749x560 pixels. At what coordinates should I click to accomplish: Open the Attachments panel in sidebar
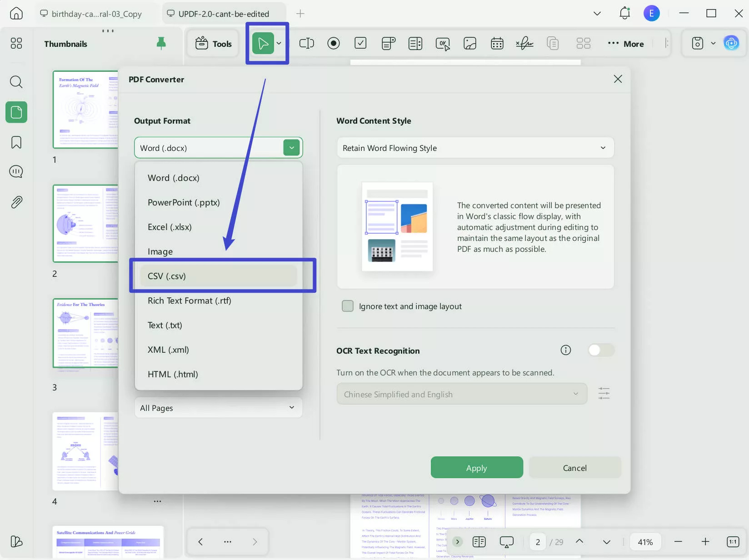click(x=16, y=202)
